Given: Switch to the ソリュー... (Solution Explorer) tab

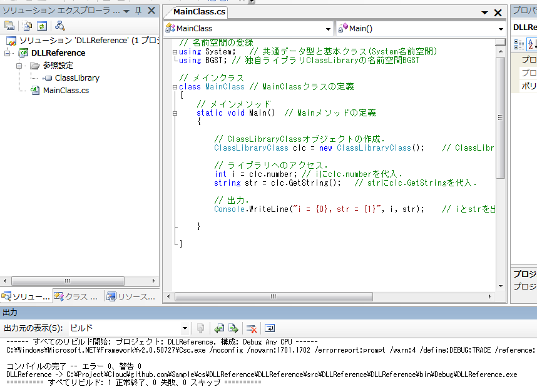Looking at the screenshot, I should pos(26,296).
